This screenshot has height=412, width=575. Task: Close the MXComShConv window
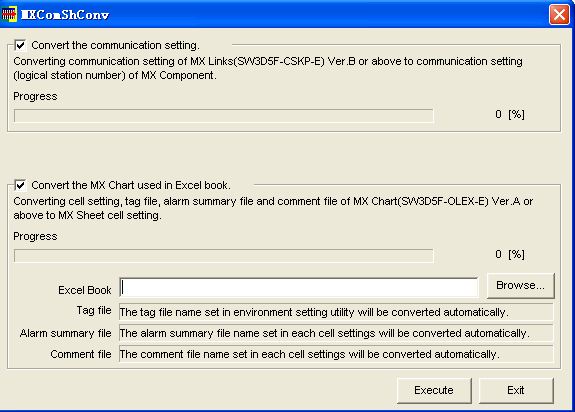point(559,15)
